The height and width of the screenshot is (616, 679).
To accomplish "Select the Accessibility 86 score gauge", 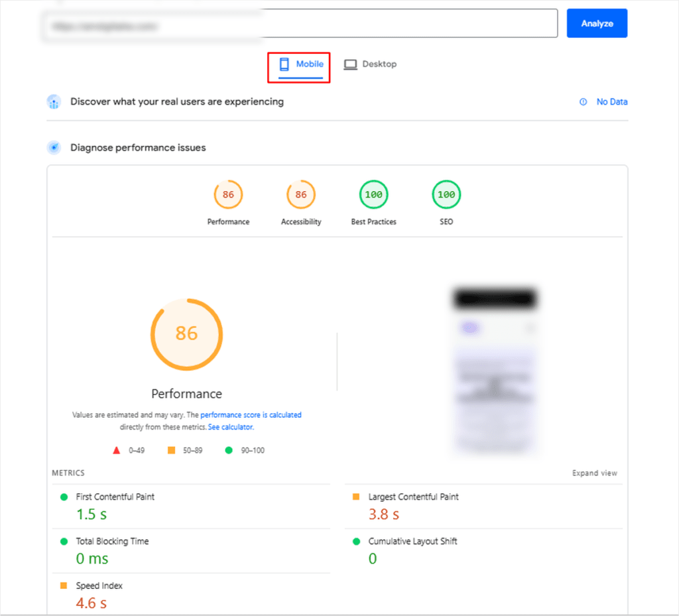I will point(301,194).
